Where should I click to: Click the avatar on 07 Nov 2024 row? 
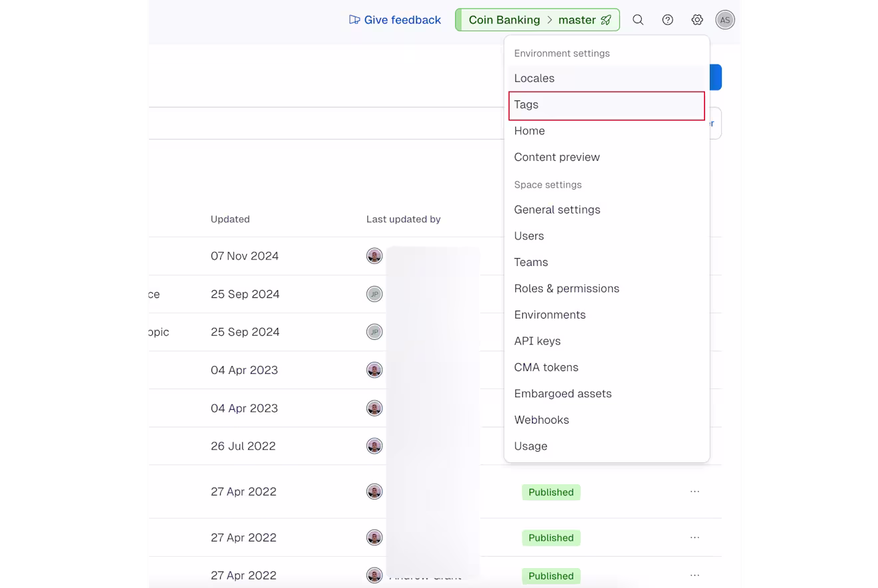click(374, 256)
